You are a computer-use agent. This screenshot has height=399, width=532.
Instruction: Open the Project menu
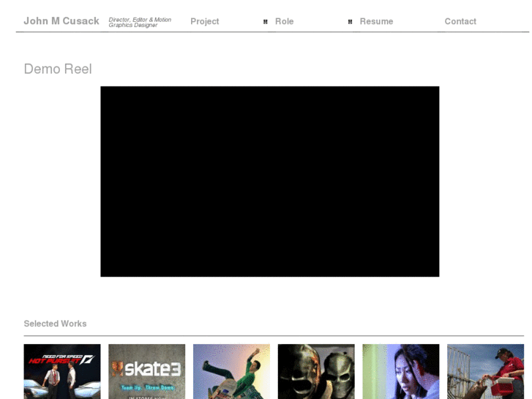coord(205,21)
